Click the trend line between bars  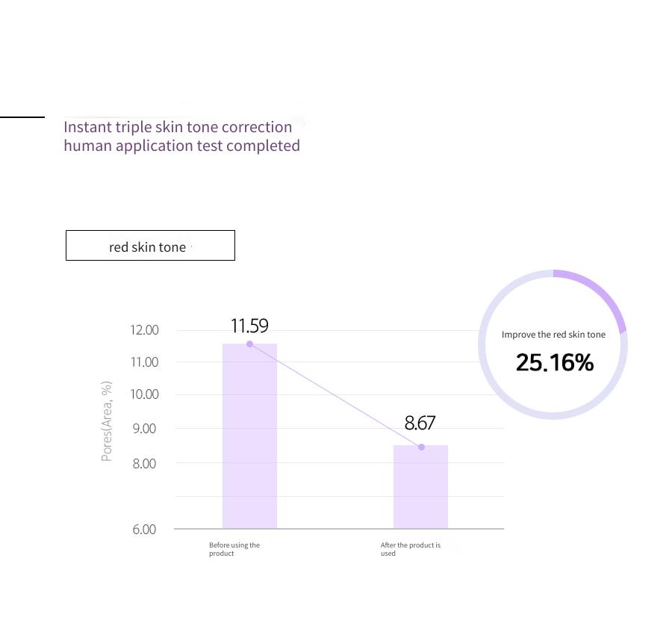click(x=335, y=395)
